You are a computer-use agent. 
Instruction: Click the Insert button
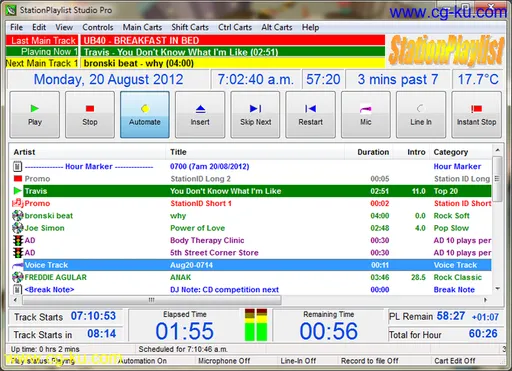(x=200, y=114)
